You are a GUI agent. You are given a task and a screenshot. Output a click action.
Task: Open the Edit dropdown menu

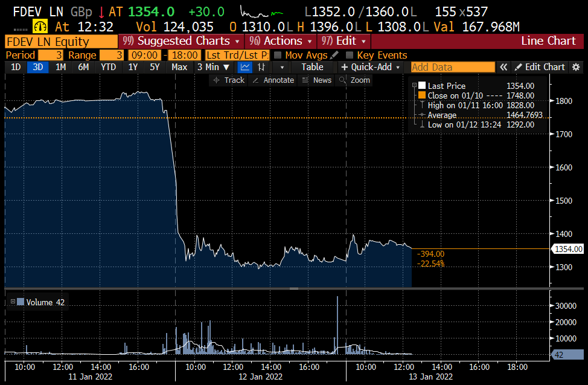coord(344,41)
